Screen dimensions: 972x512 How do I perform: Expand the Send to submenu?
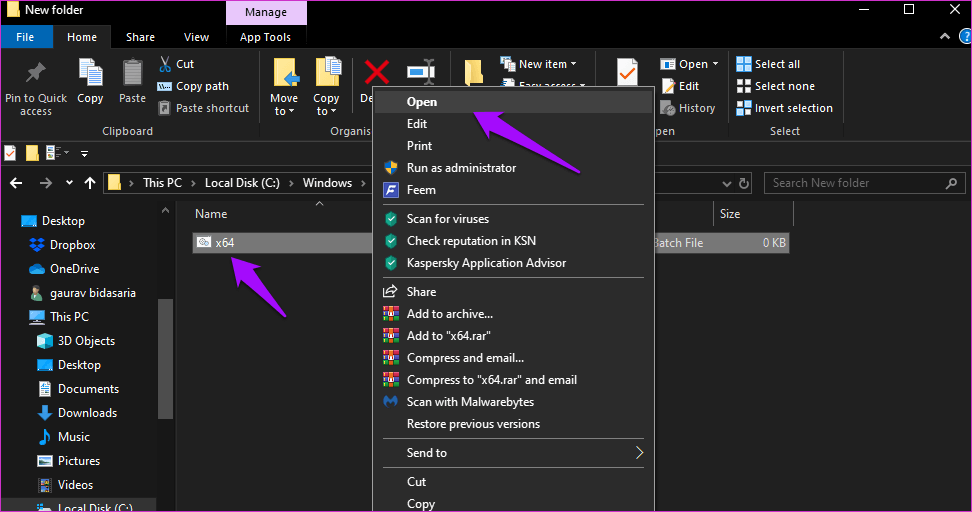[x=515, y=453]
